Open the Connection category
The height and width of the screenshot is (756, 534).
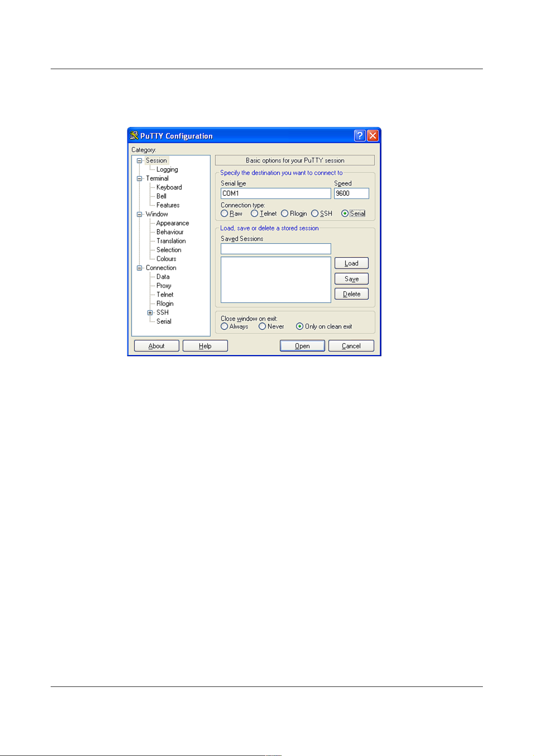pyautogui.click(x=161, y=268)
